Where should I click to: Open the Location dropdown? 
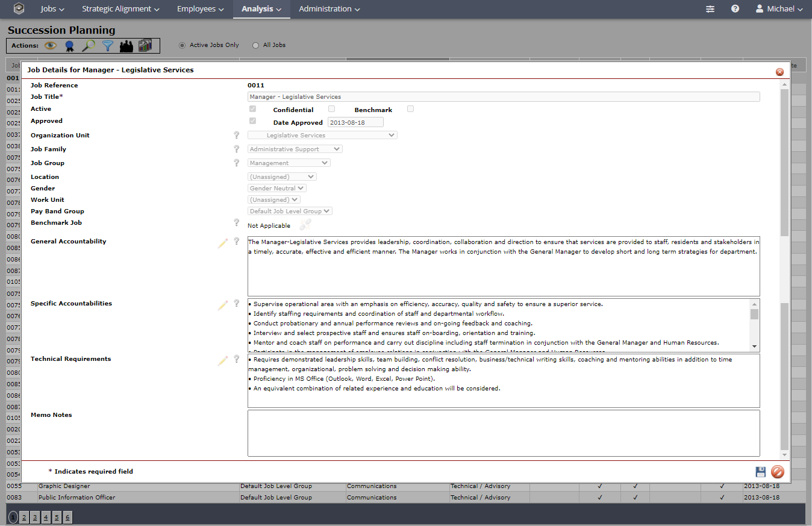[x=282, y=177]
